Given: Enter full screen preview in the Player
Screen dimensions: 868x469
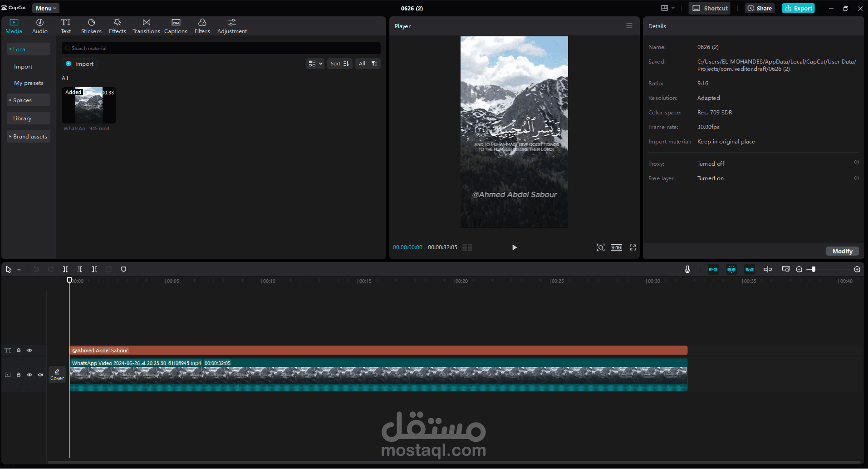Looking at the screenshot, I should click(633, 247).
